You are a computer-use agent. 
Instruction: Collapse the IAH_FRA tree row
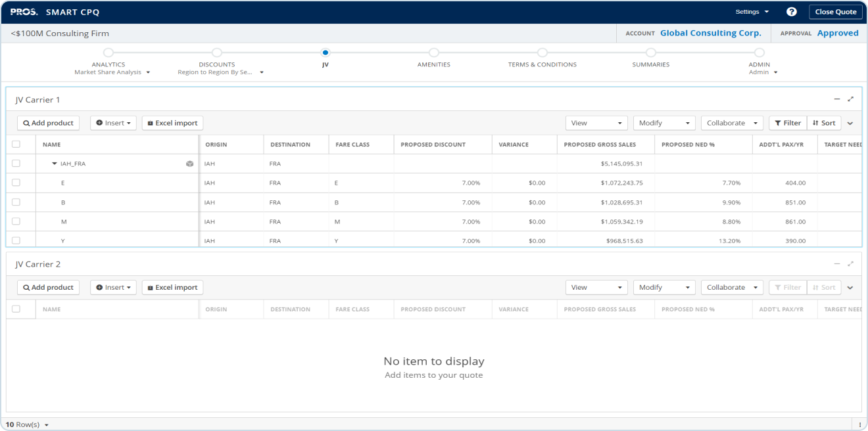55,164
